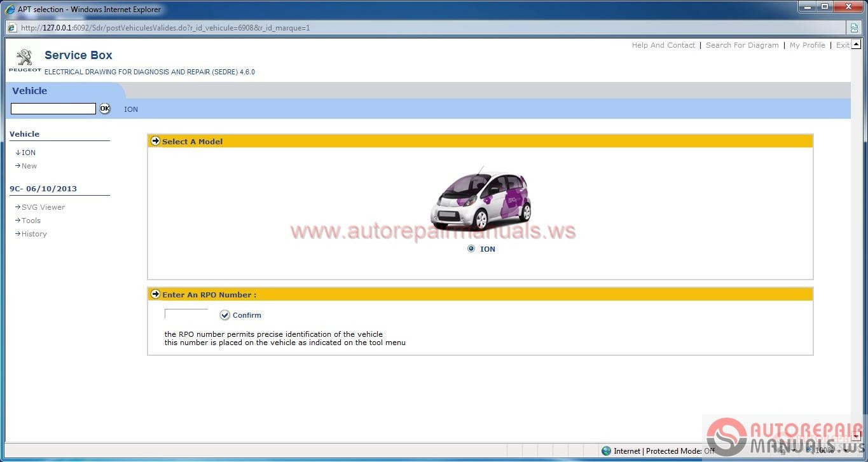
Task: Click the OK button beside vehicle search
Action: 104,109
